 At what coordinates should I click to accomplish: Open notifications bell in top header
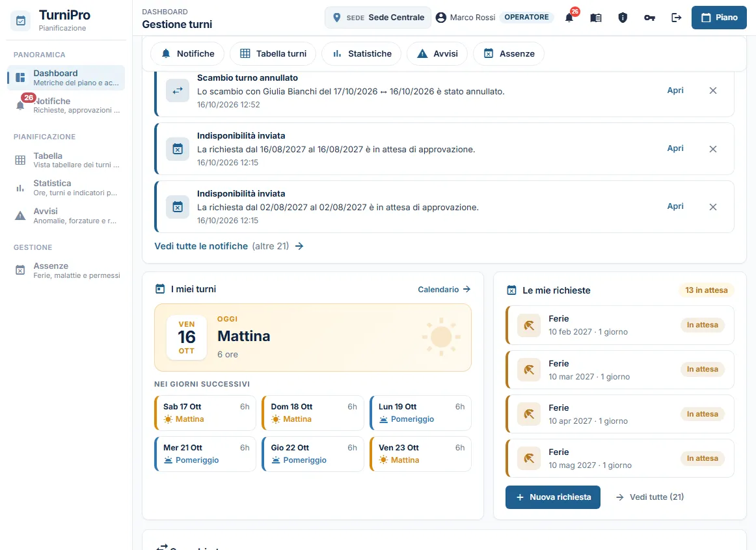coord(569,18)
